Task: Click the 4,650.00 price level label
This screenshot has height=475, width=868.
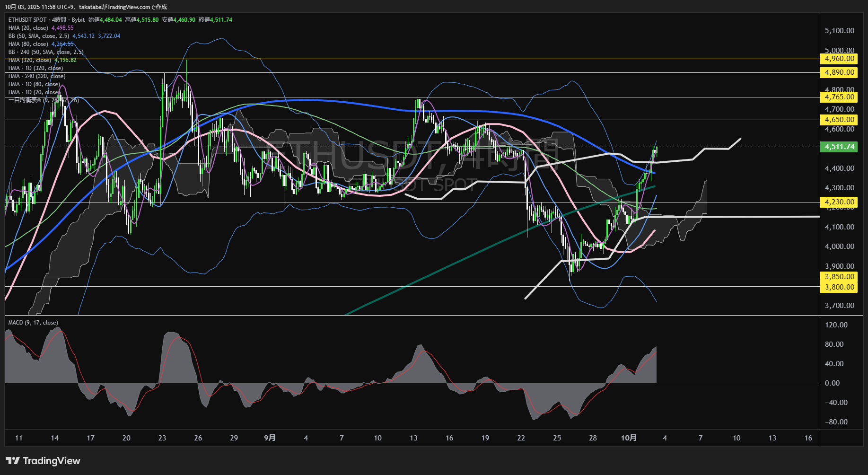Action: coord(839,120)
